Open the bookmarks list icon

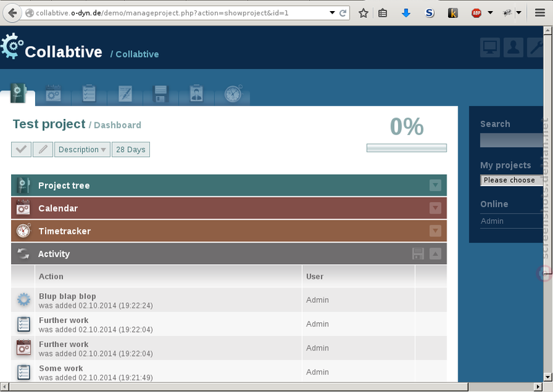(383, 13)
